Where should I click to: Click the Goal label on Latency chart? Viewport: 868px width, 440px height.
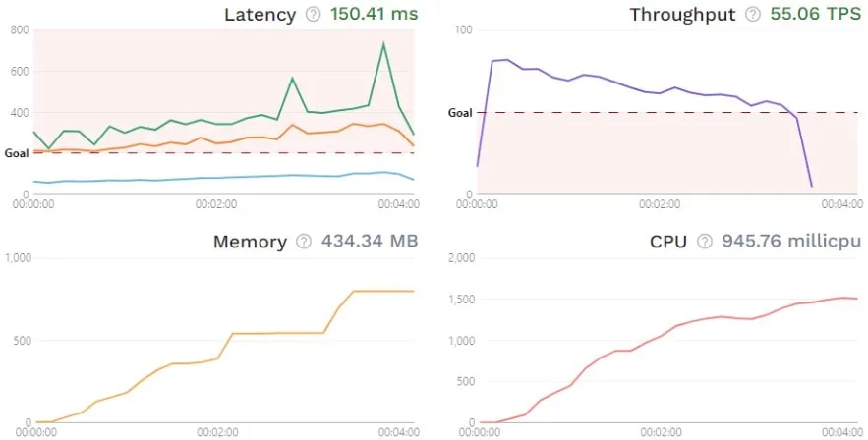coord(17,153)
